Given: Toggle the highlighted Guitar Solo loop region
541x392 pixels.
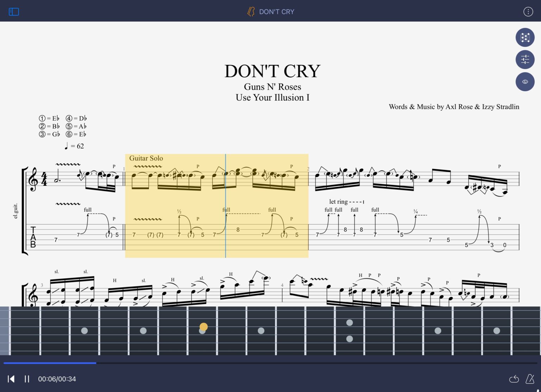Looking at the screenshot, I should click(216, 206).
